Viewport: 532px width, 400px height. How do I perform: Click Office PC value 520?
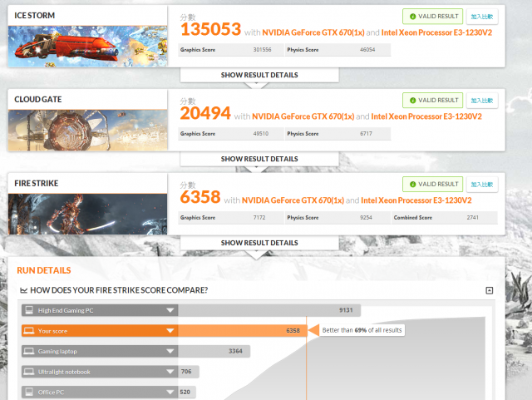[x=185, y=392]
